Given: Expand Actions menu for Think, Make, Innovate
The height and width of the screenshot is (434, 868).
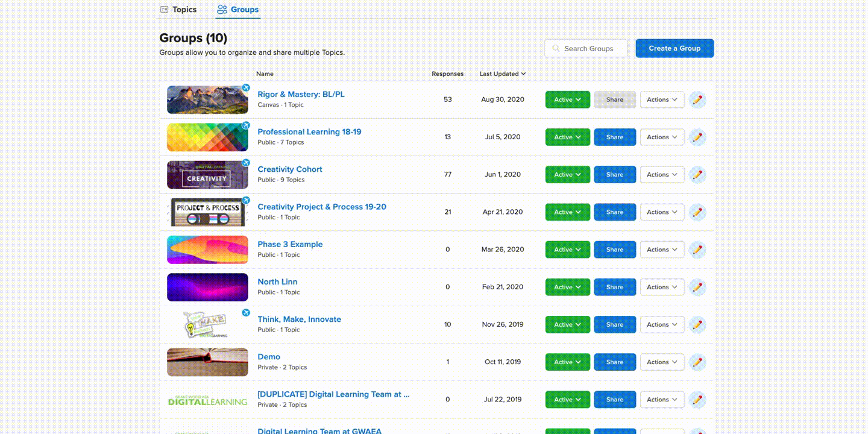Looking at the screenshot, I should pos(662,324).
